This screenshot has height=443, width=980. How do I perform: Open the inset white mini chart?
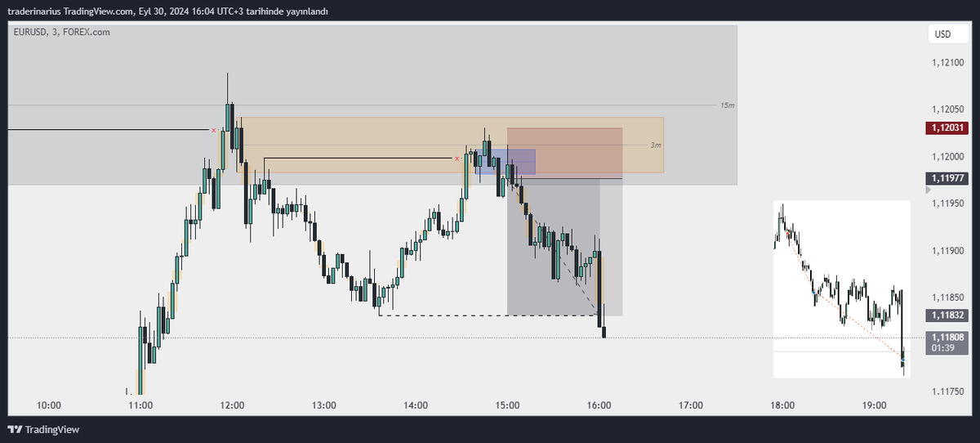point(841,289)
